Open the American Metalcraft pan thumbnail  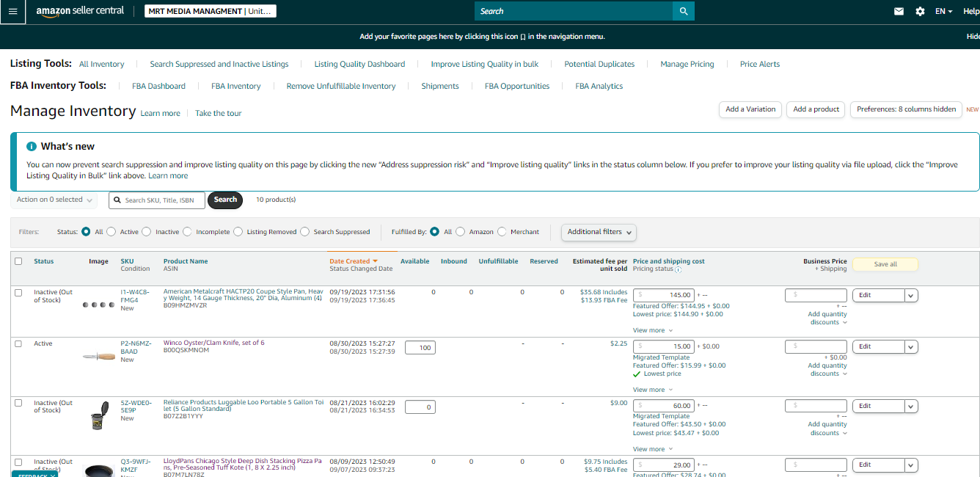click(98, 304)
